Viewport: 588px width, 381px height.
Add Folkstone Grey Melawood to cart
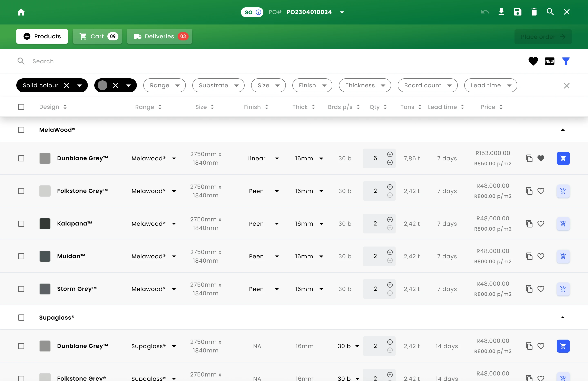point(563,191)
